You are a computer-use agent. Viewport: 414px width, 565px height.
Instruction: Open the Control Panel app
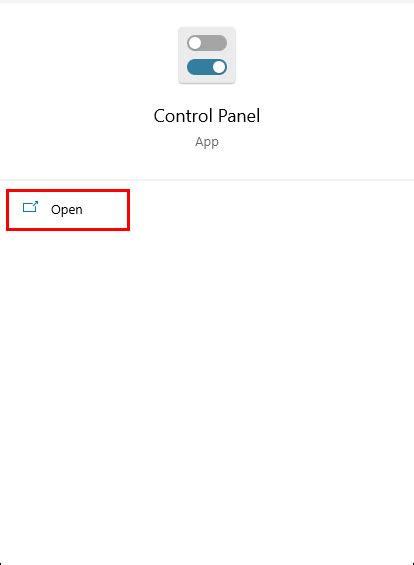pyautogui.click(x=68, y=210)
